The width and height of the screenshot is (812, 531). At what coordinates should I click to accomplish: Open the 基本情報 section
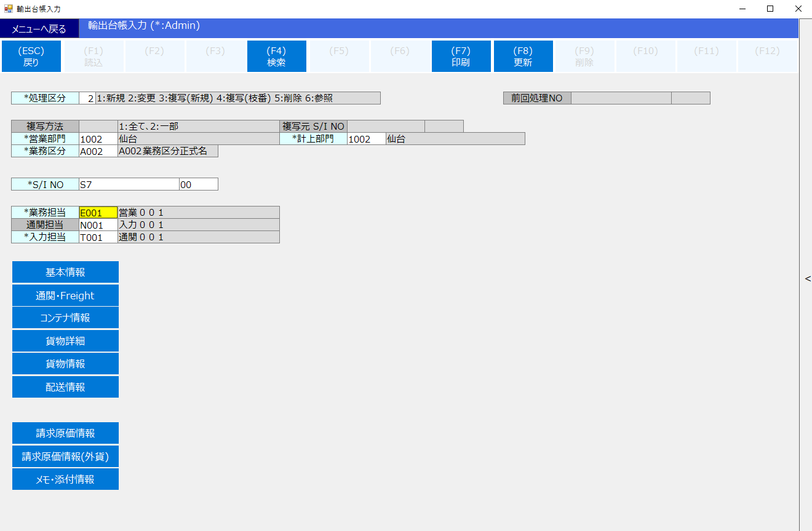tap(65, 272)
